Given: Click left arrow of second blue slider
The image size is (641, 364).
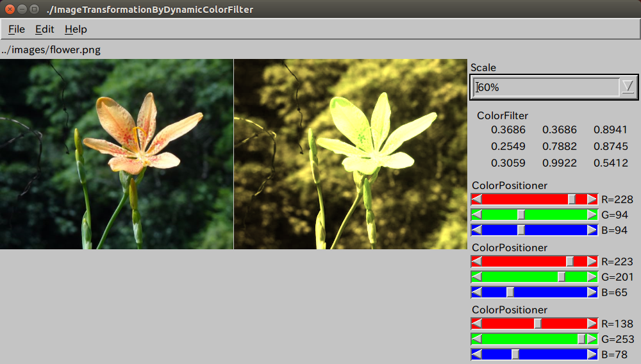Looking at the screenshot, I should [476, 292].
